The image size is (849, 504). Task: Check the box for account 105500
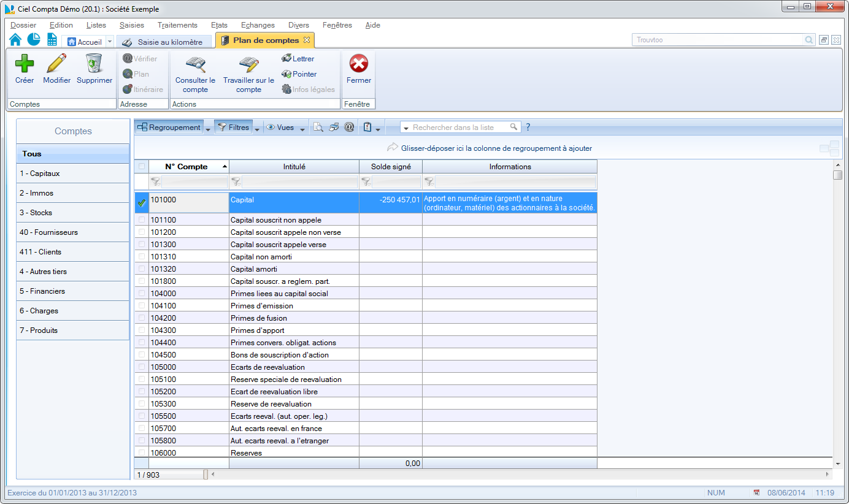click(142, 416)
